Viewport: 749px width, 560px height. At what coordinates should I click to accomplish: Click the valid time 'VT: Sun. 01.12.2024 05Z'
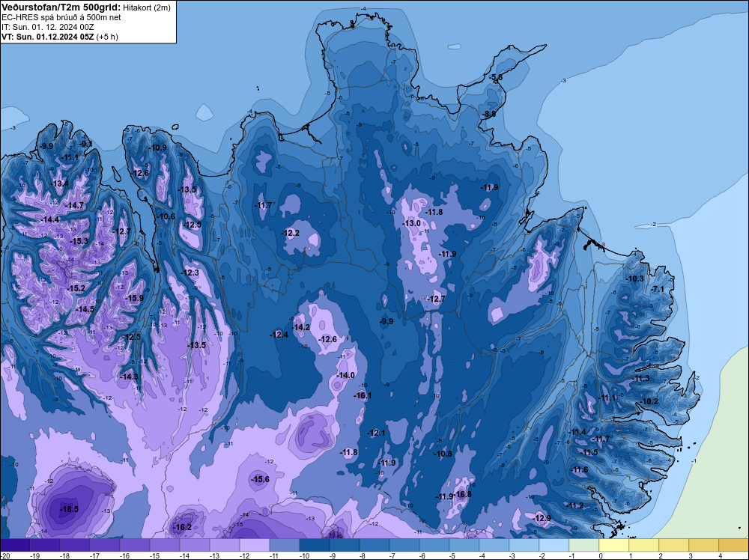pos(48,37)
